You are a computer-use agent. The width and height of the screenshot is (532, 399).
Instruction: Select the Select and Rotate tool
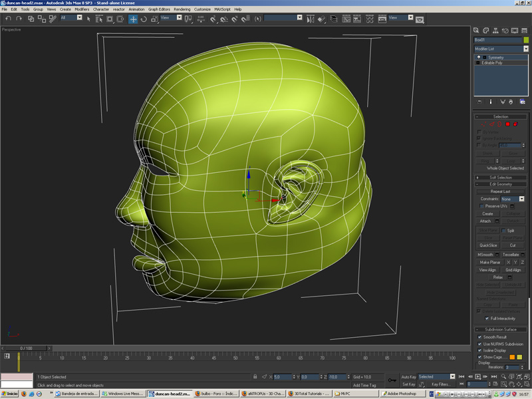point(144,19)
